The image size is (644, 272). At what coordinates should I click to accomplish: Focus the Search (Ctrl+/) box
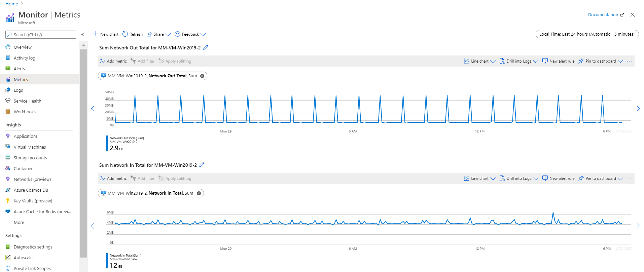[41, 35]
